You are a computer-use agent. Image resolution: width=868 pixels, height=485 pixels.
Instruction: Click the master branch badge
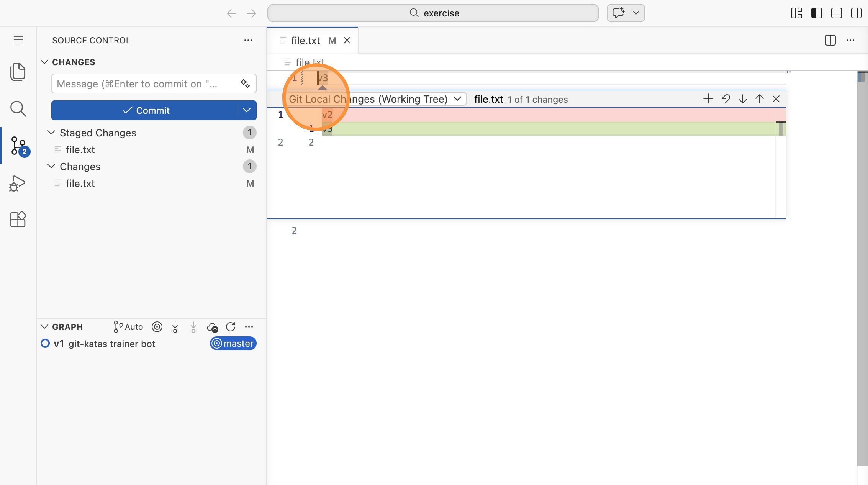tap(233, 343)
